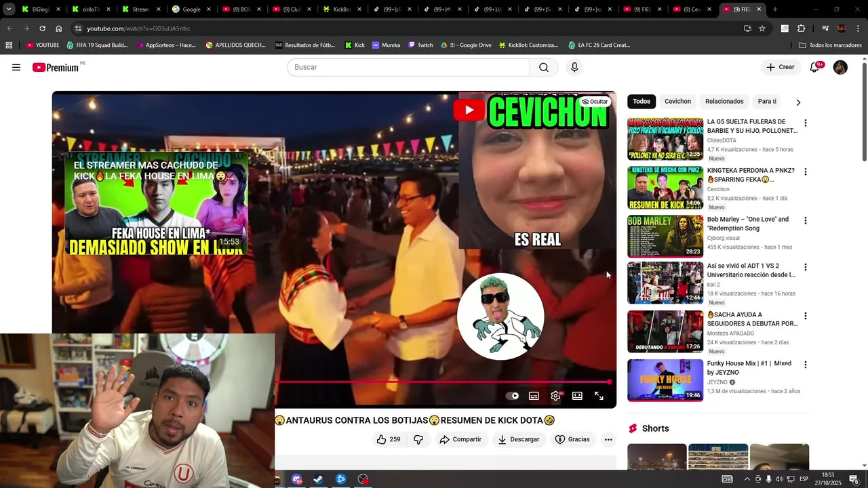The height and width of the screenshot is (488, 868).
Task: Open OBS from the taskbar
Action: coord(363,479)
